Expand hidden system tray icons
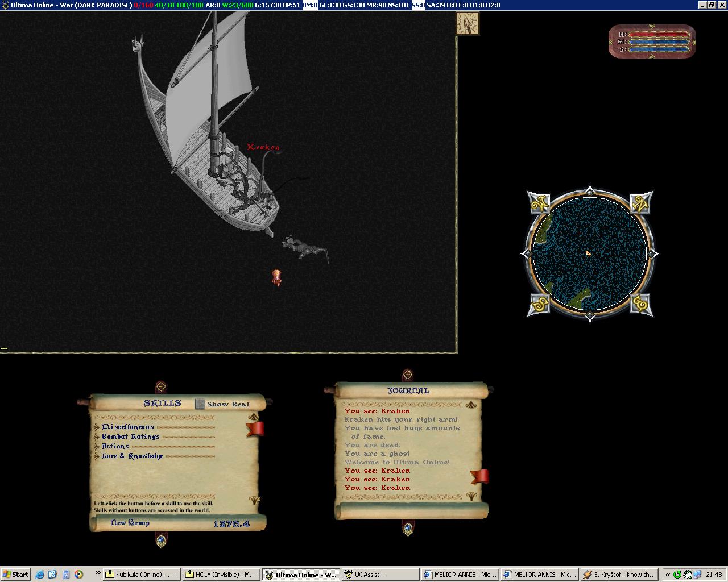This screenshot has width=728, height=582. 668,575
